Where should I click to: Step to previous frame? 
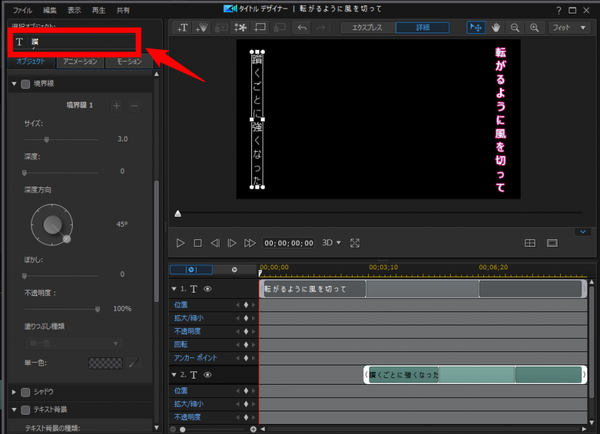[x=215, y=243]
